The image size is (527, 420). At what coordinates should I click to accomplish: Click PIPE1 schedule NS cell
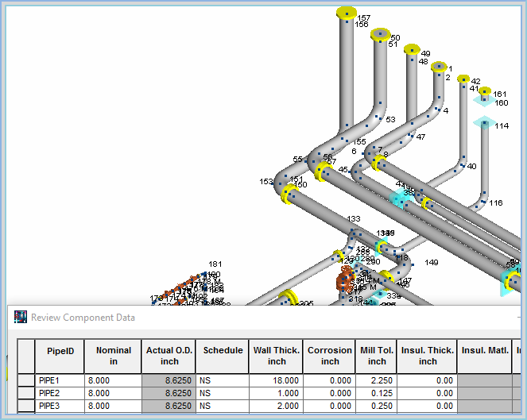(223, 380)
